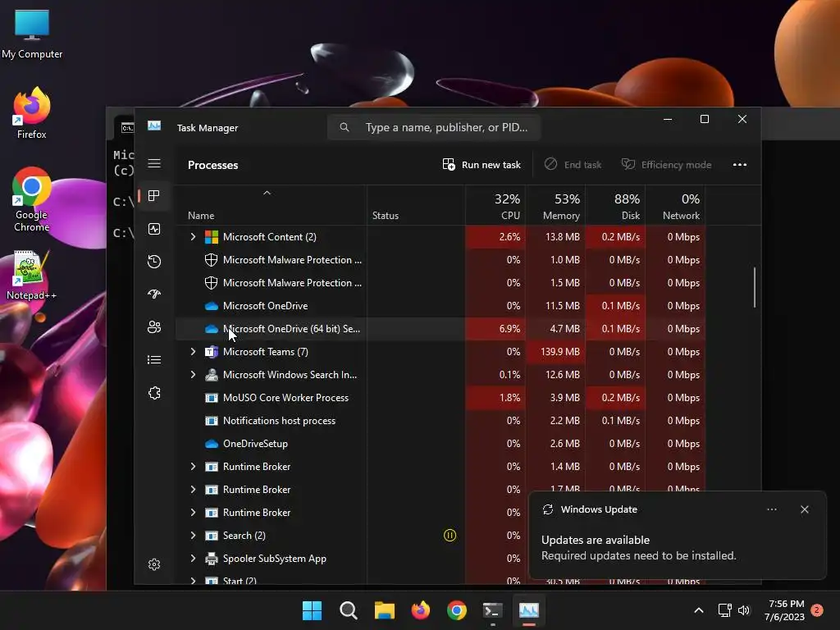The width and height of the screenshot is (840, 630).
Task: Select Notifications host process row
Action: tap(441, 421)
